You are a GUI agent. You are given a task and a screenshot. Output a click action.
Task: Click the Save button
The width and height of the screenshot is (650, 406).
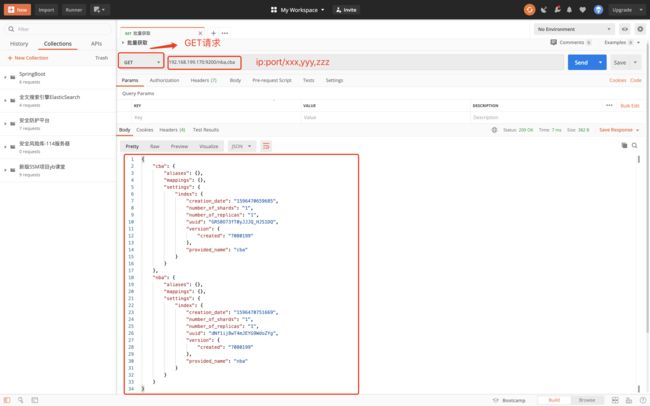click(620, 62)
